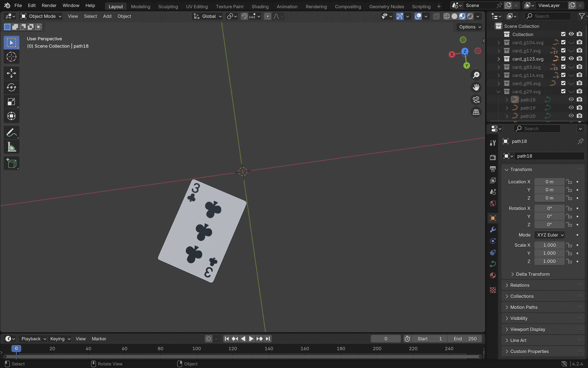
Task: Select the Move tool
Action: 11,73
